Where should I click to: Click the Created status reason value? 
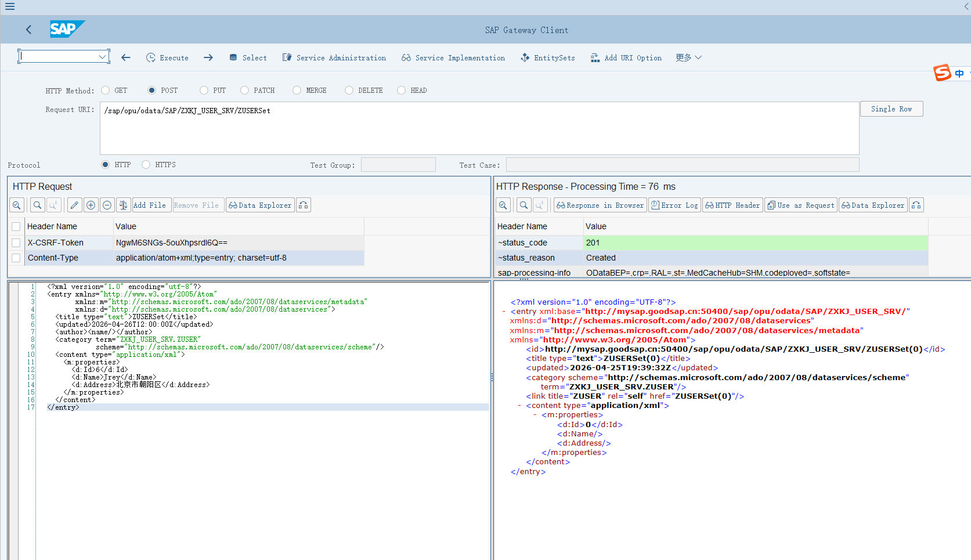click(756, 258)
